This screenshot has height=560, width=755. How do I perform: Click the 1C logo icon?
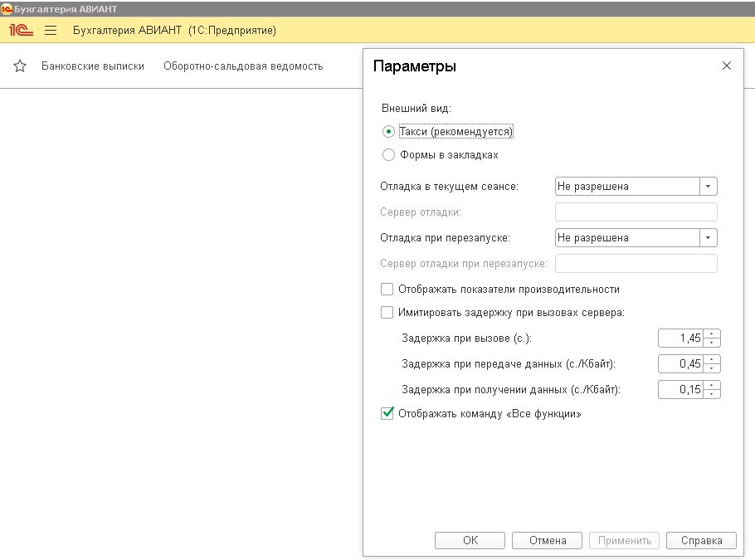coord(21,31)
